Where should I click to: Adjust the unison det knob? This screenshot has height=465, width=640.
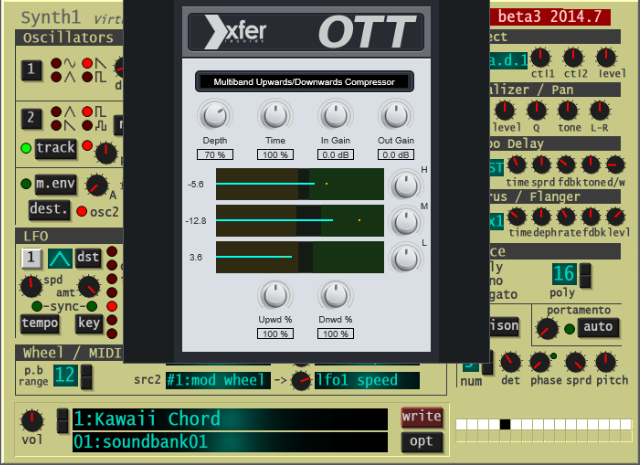point(510,362)
